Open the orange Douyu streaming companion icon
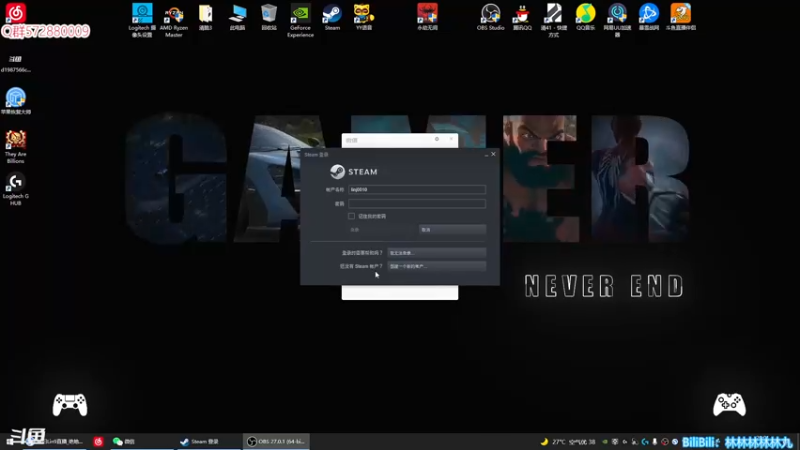Screen dimensions: 800x450 [680, 17]
